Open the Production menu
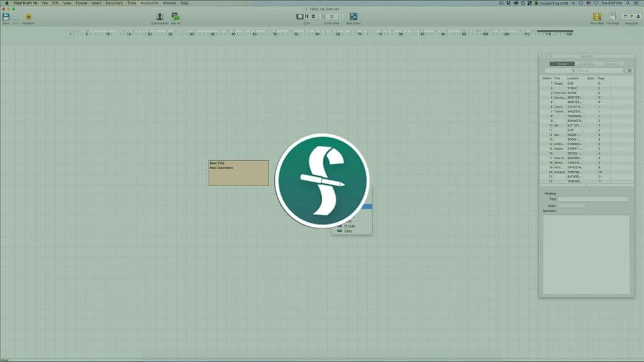This screenshot has height=362, width=644. [x=150, y=3]
